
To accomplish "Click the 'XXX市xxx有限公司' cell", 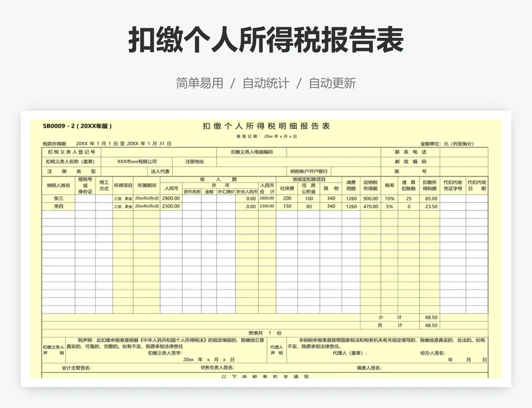I will tap(137, 162).
